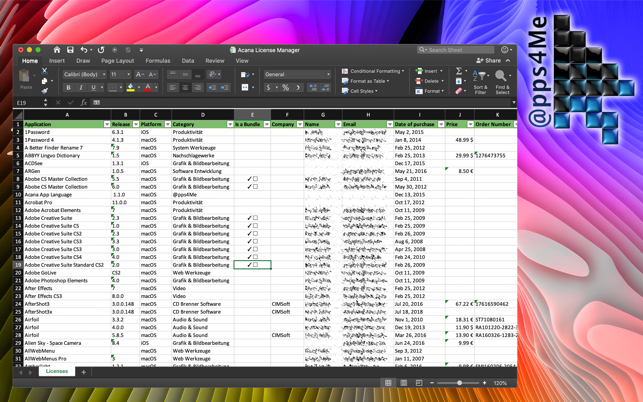
Task: Toggle bundle checkbox for Adobe CS Master Collection 6.0
Action: click(255, 187)
